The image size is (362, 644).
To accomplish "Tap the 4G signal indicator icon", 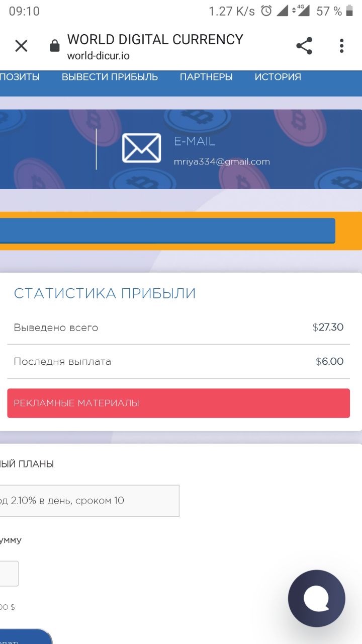I will tap(303, 11).
